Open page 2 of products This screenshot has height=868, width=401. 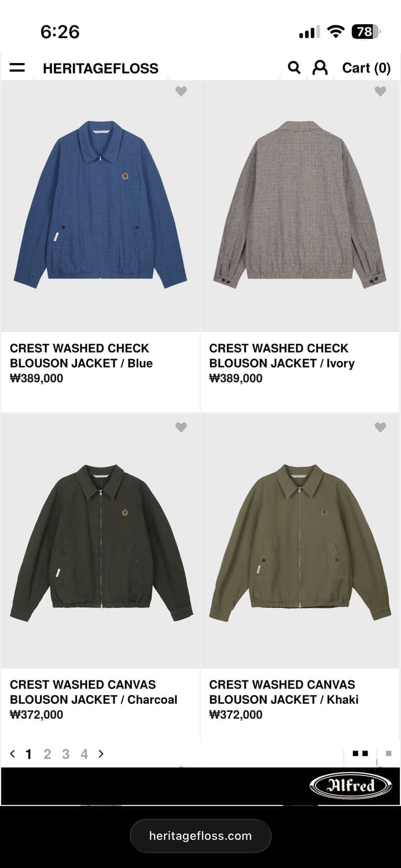47,754
